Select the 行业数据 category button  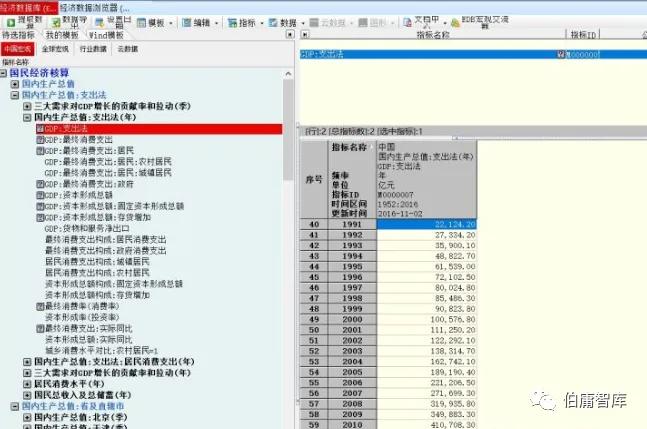point(93,49)
